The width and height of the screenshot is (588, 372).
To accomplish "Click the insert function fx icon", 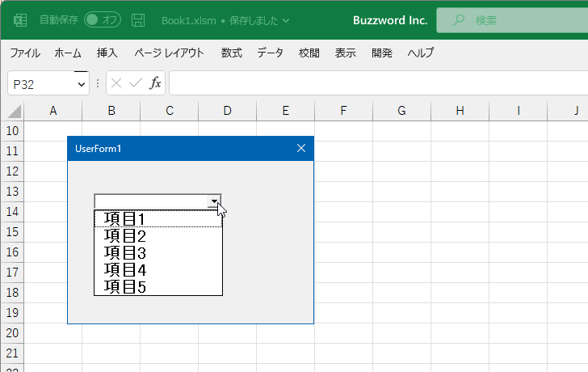I will tap(155, 83).
